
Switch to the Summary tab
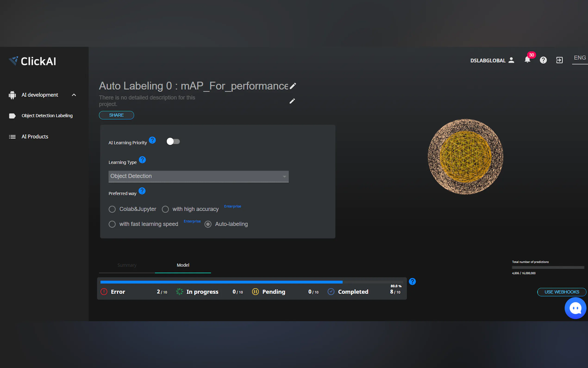coord(127,265)
